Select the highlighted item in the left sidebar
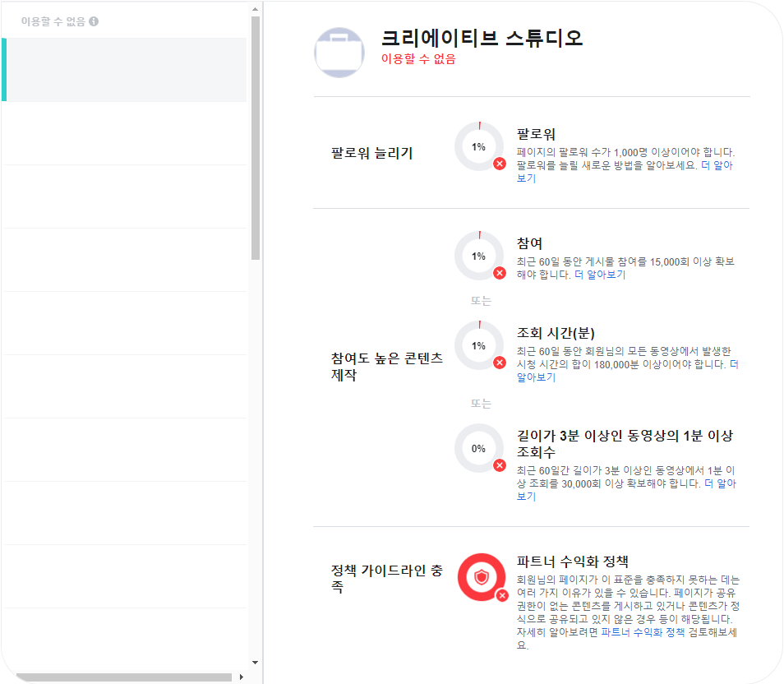The image size is (784, 684). pyautogui.click(x=123, y=70)
